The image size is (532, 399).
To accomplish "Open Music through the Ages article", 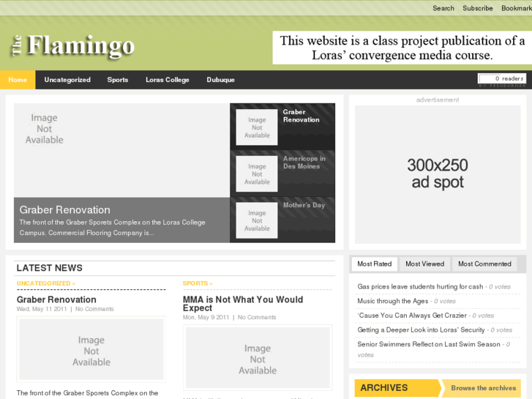I will pyautogui.click(x=392, y=301).
